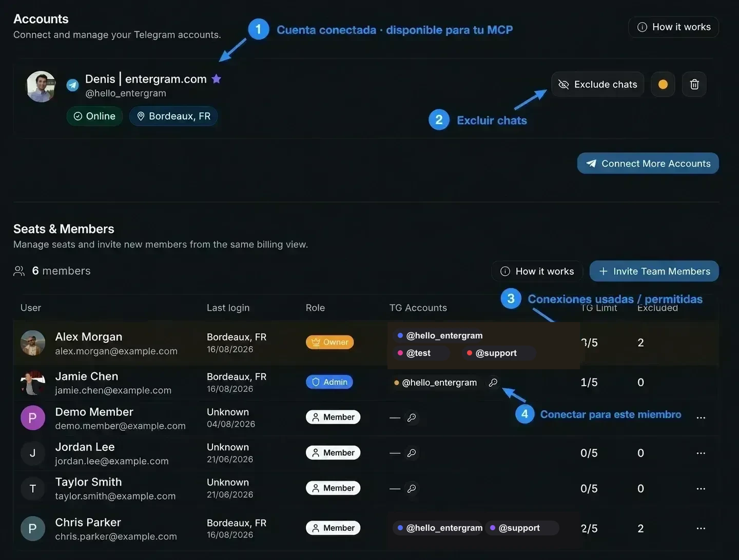
Task: Click jamie.chen@example.com email
Action: (113, 391)
